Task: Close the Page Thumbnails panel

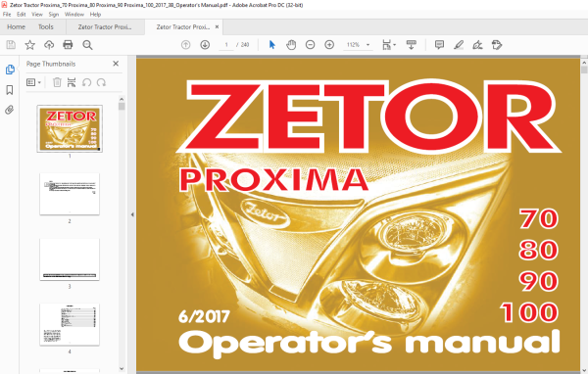Action: (116, 64)
